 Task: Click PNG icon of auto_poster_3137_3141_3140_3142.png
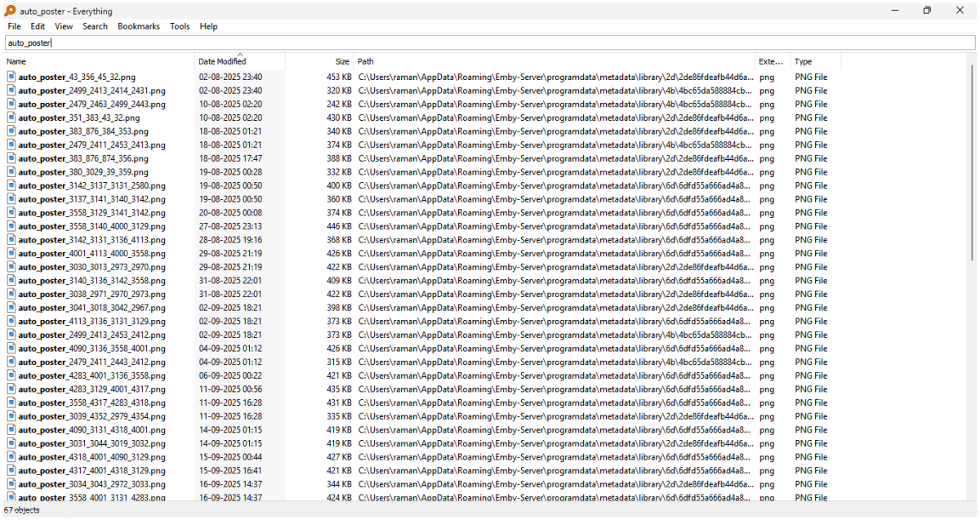pos(11,198)
